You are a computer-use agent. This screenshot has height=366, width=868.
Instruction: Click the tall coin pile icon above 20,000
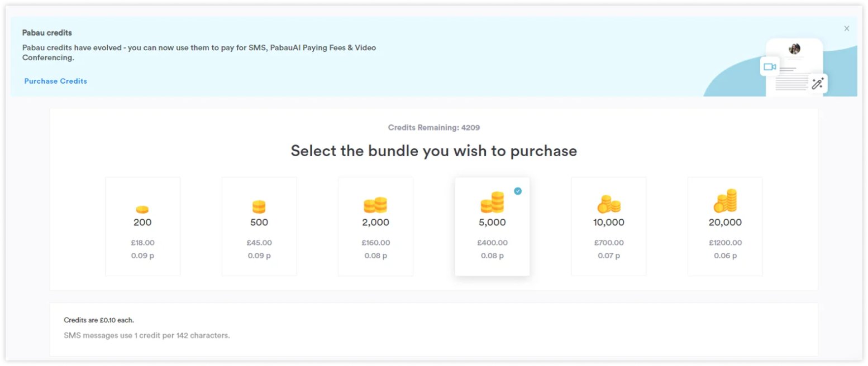click(725, 201)
